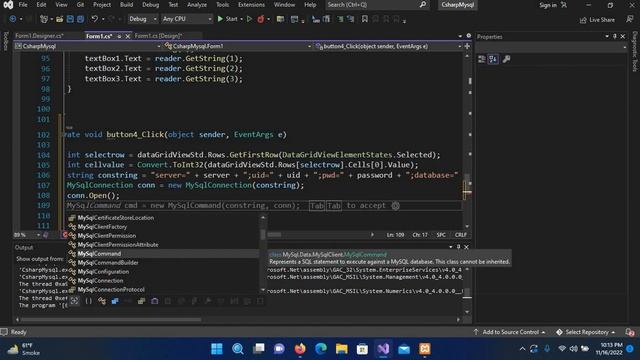Viewport: 640px width, 360px height.
Task: Open File Explorer from the taskbar
Action: [x=342, y=349]
